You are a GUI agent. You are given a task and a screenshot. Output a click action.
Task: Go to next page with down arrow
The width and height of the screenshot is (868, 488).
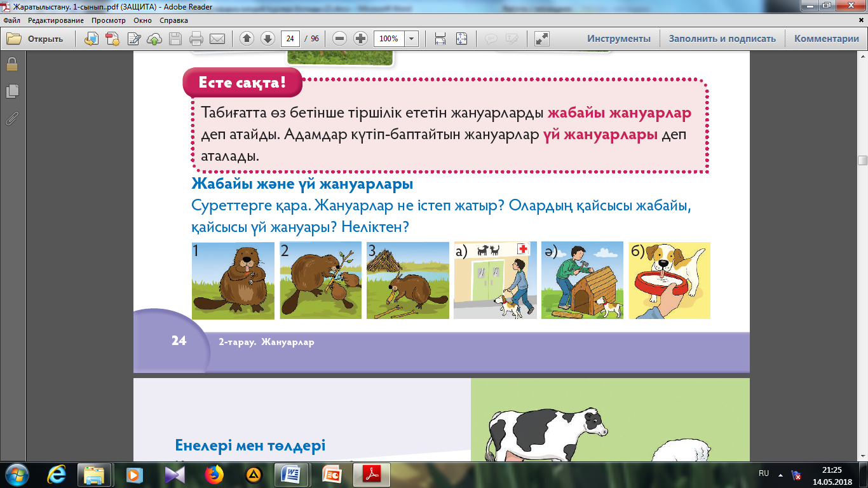(x=268, y=39)
